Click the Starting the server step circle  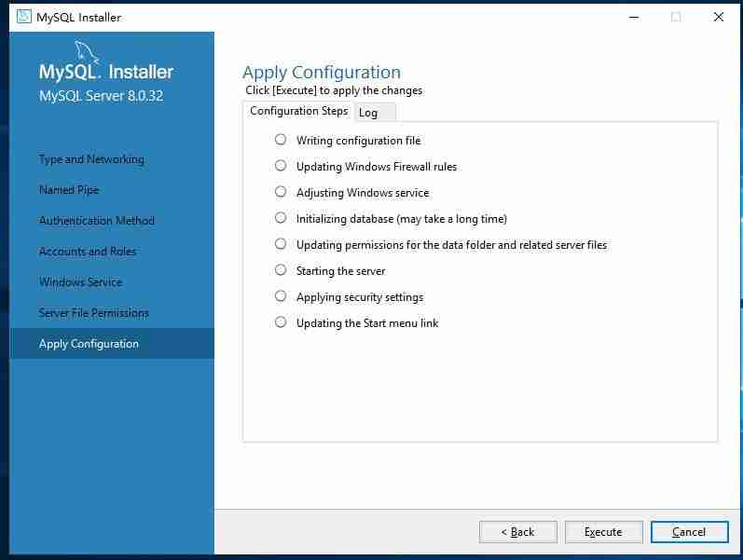[x=281, y=270]
